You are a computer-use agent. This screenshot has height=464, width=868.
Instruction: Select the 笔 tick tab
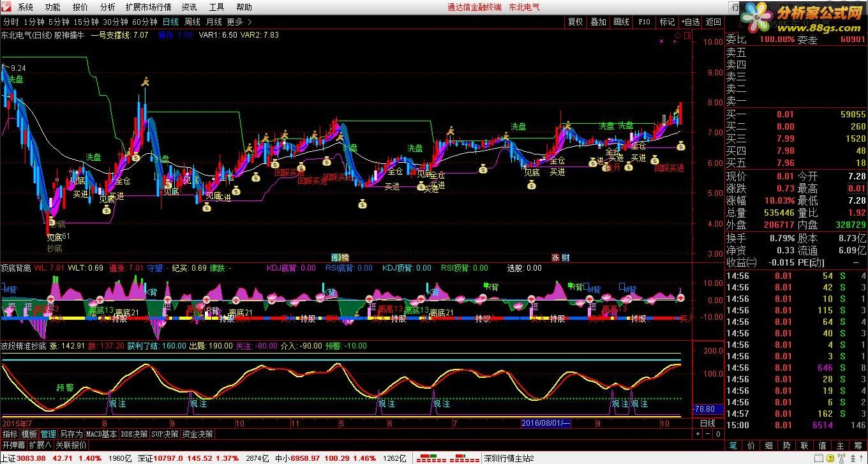733,445
